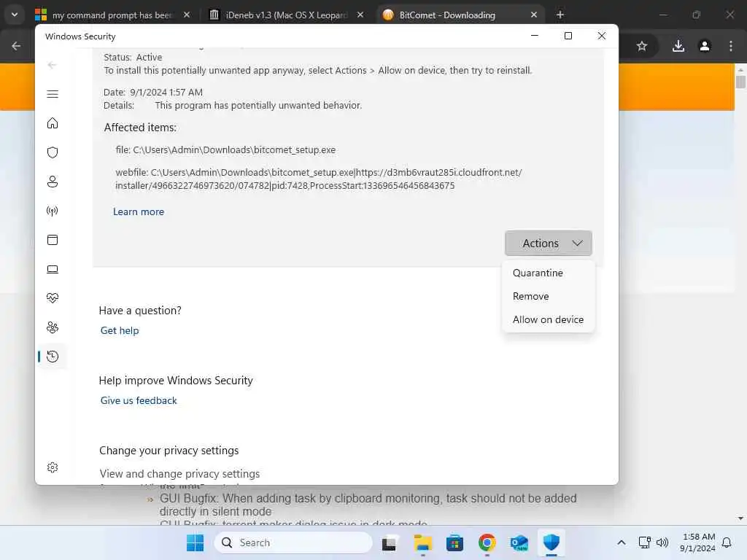Open Microsoft Store from taskbar
The height and width of the screenshot is (560, 747).
coord(454,542)
